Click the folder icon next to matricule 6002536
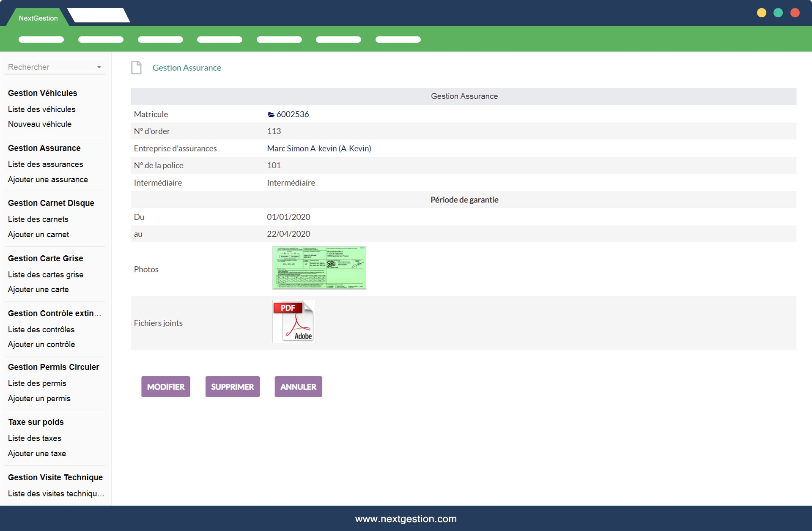 click(271, 115)
